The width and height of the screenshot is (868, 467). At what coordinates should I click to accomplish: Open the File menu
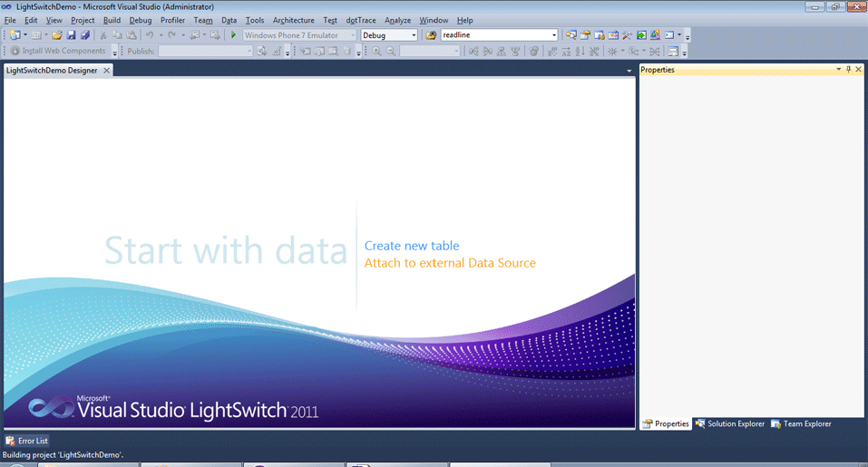pyautogui.click(x=10, y=20)
